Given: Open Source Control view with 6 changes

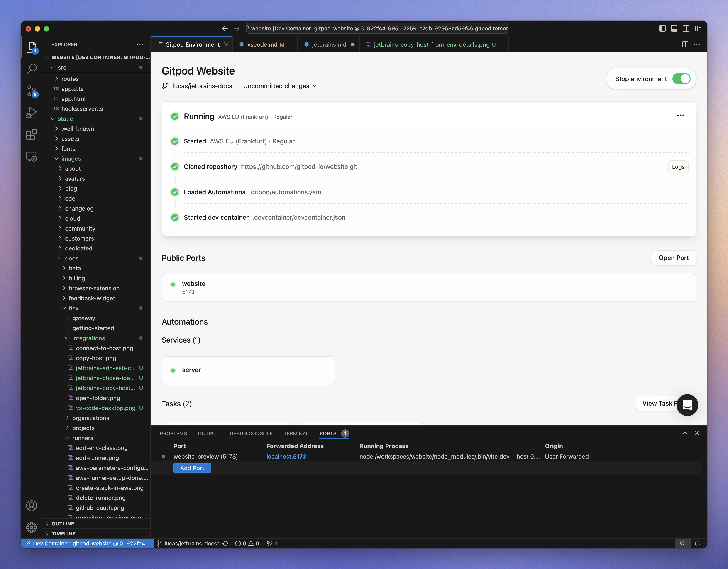Looking at the screenshot, I should pyautogui.click(x=31, y=91).
